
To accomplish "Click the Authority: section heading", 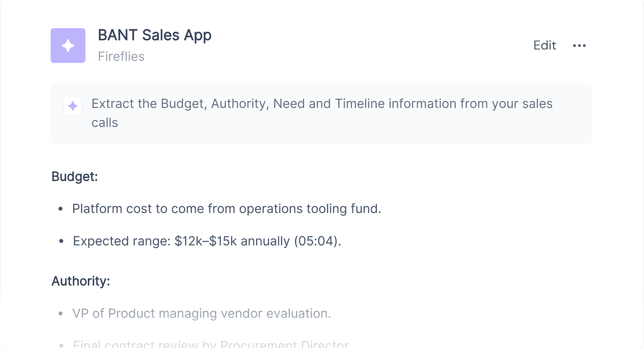I will 81,281.
